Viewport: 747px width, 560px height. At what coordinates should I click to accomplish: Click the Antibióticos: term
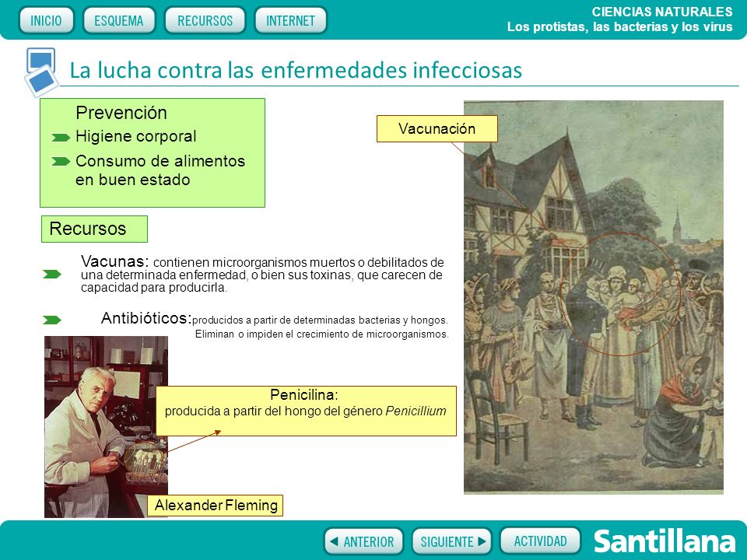(x=146, y=318)
